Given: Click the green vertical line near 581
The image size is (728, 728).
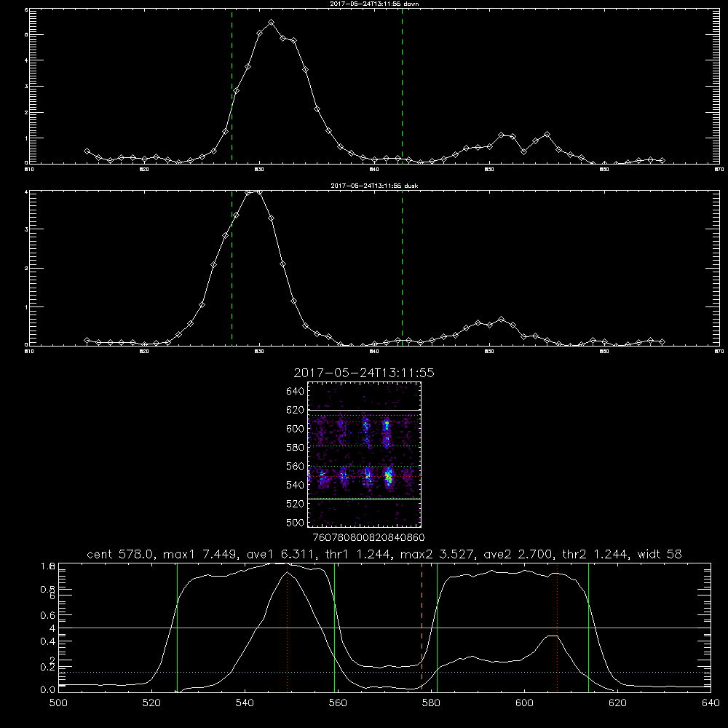Looking at the screenshot, I should (x=437, y=627).
